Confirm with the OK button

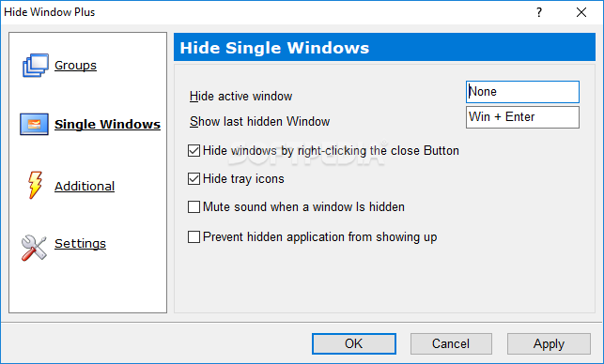(x=353, y=343)
